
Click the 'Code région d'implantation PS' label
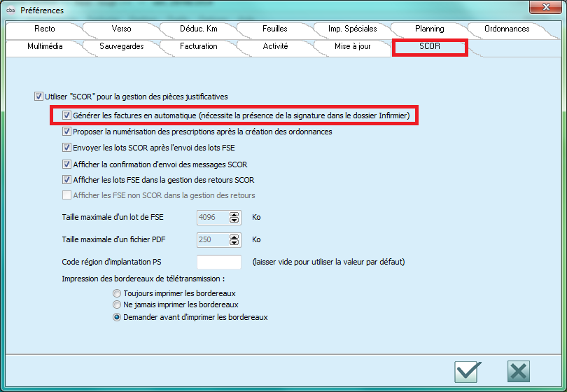coord(111,262)
